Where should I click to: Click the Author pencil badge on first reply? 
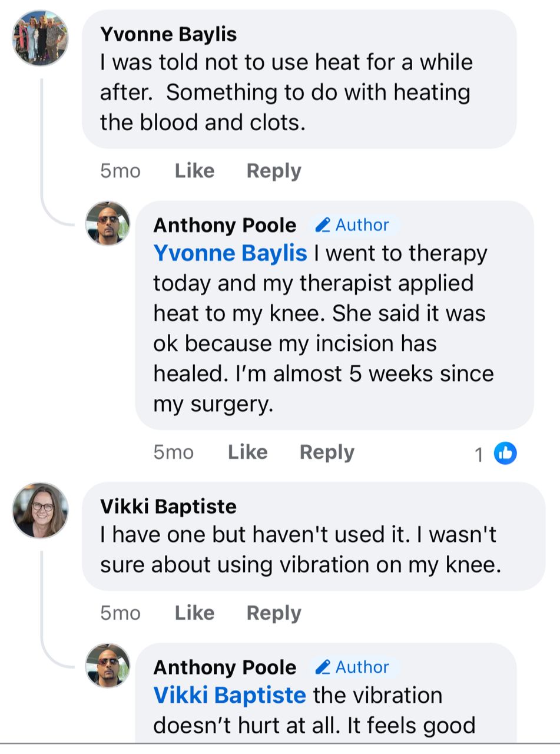point(353,225)
